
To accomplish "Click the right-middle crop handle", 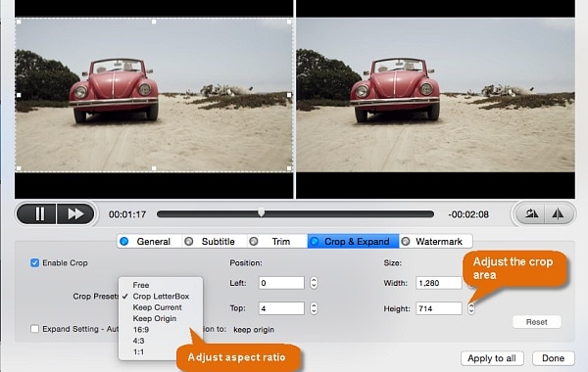I will [289, 95].
